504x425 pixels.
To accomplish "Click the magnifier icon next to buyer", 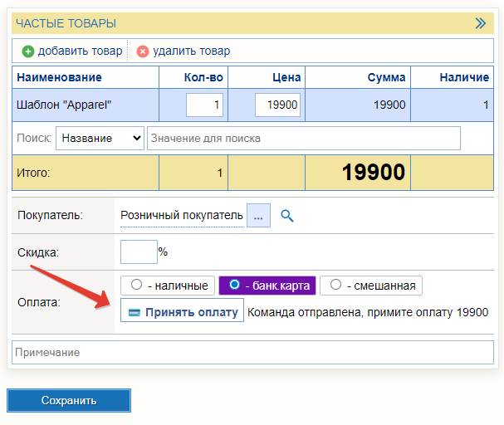I will (x=287, y=216).
